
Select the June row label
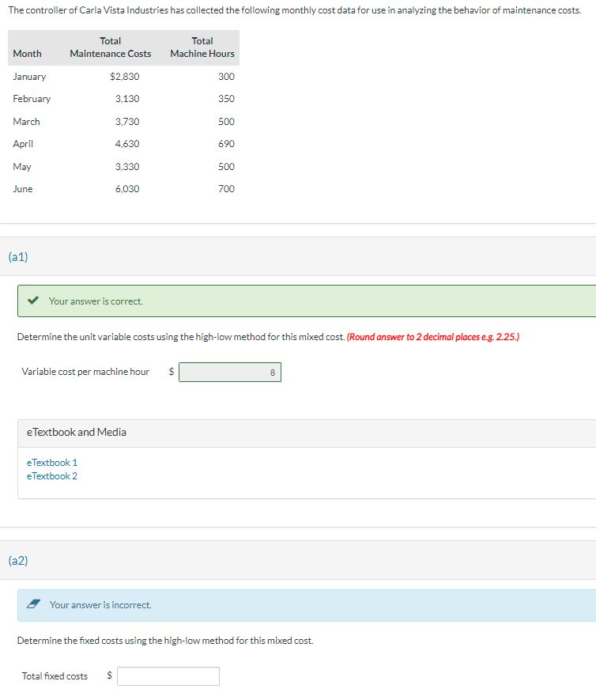23,189
